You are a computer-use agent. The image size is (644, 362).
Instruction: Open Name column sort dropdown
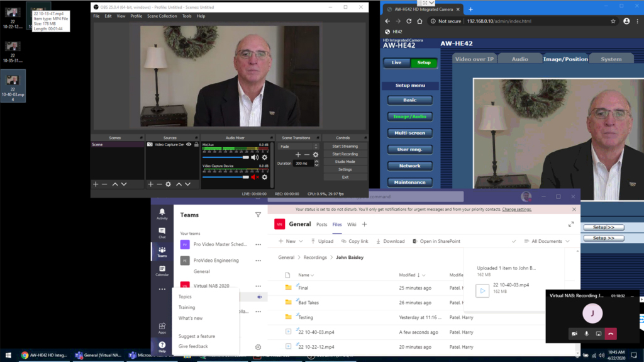pos(306,274)
